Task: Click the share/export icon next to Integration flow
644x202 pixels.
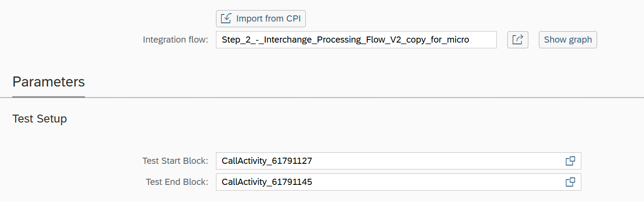Action: (518, 40)
